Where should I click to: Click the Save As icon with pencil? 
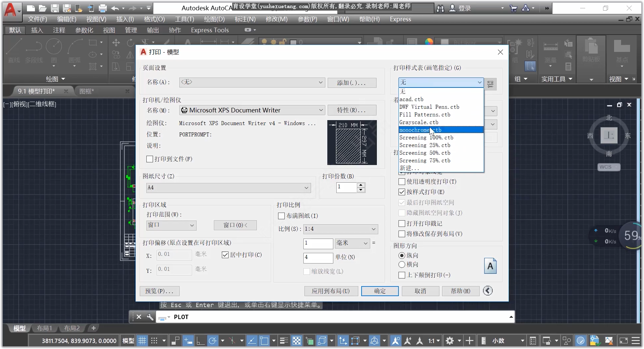[x=67, y=8]
